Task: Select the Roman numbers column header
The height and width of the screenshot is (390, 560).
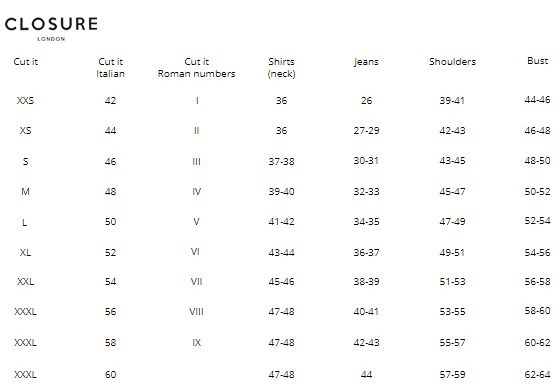Action: point(196,68)
